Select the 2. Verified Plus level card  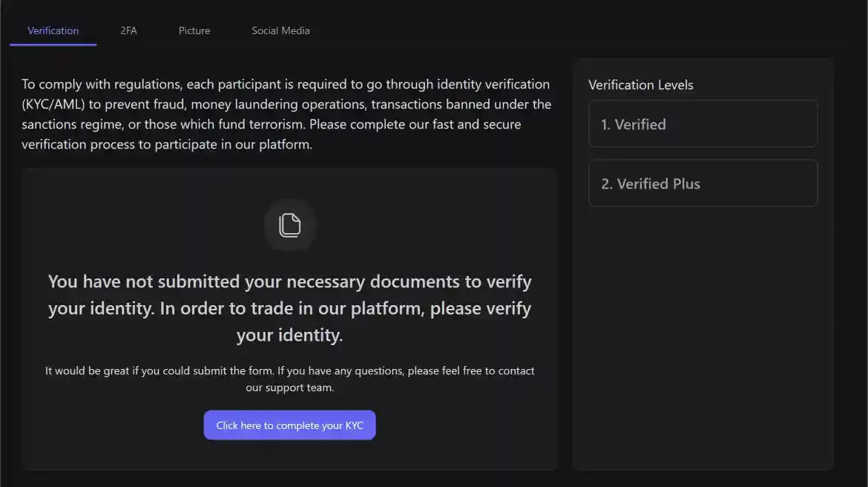point(703,183)
